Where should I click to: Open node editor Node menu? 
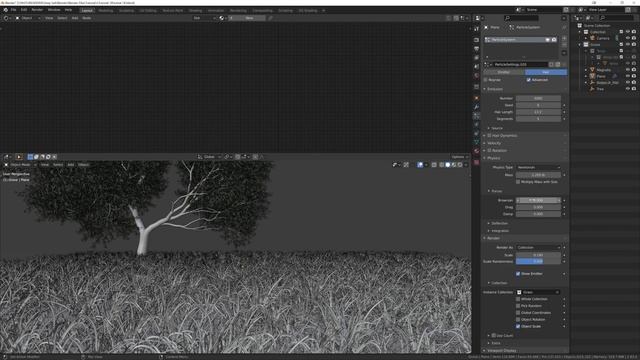point(87,18)
